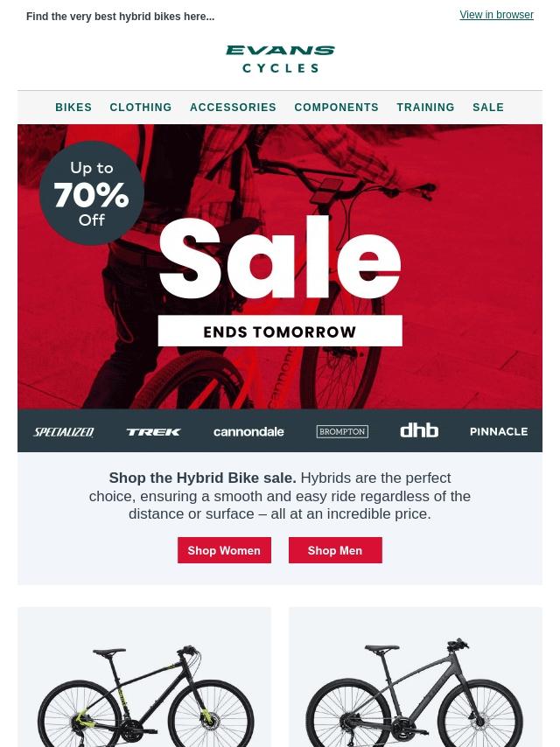This screenshot has height=747, width=560.
Task: Open the Clothing menu item
Action: click(141, 108)
